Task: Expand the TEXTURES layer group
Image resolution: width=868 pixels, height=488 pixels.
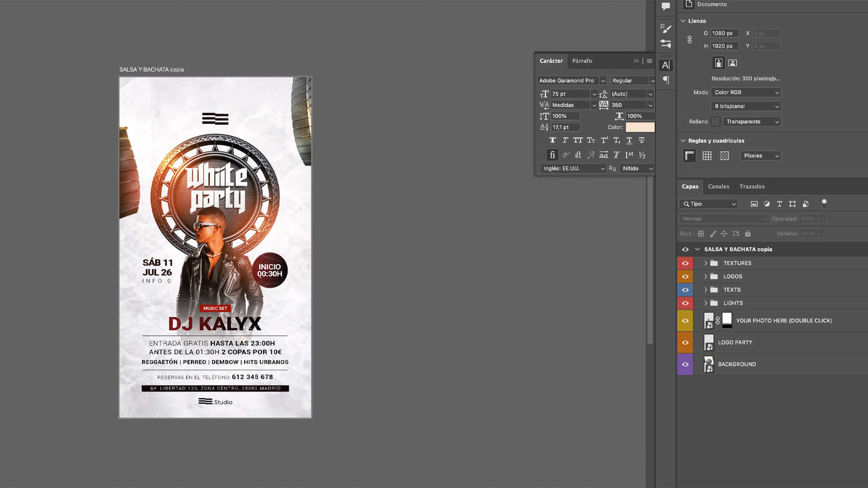Action: coord(705,263)
